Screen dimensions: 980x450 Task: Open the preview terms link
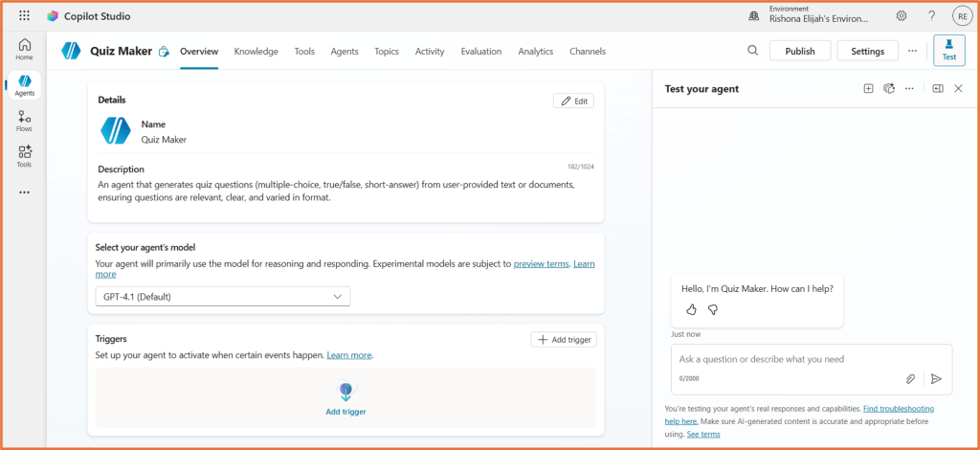click(x=541, y=263)
